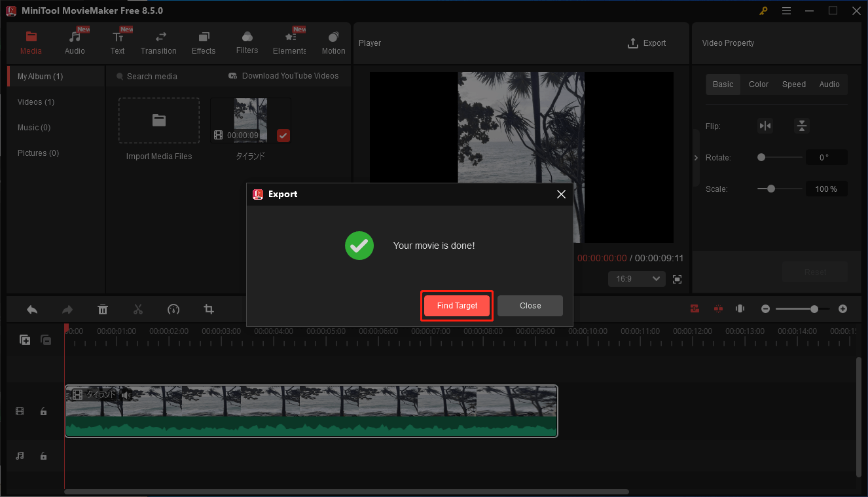The height and width of the screenshot is (497, 868).
Task: Open the Filters panel
Action: click(247, 41)
